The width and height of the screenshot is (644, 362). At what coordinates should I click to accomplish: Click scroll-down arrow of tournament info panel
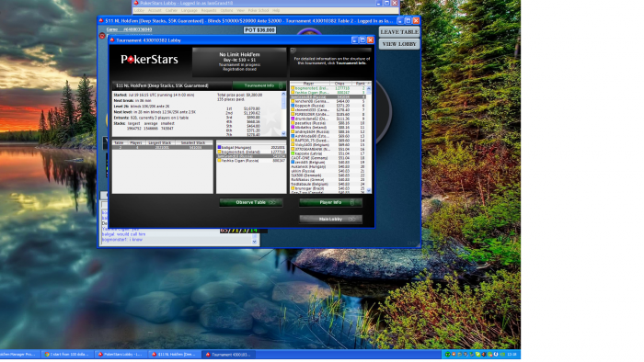283,133
